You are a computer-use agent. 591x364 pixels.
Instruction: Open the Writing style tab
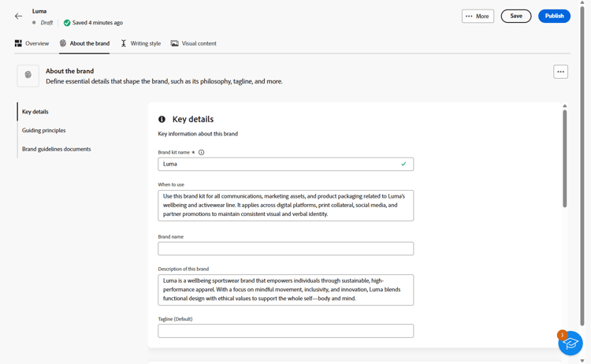pos(141,43)
